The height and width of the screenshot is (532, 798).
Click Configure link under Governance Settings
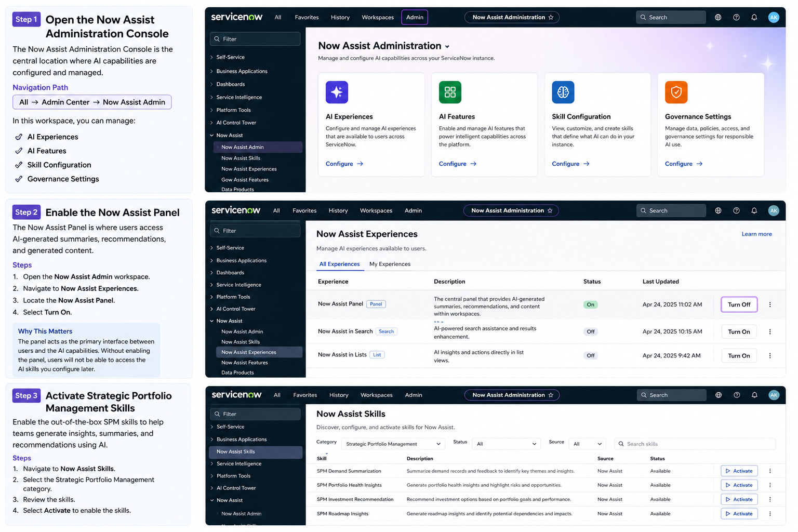click(x=684, y=164)
